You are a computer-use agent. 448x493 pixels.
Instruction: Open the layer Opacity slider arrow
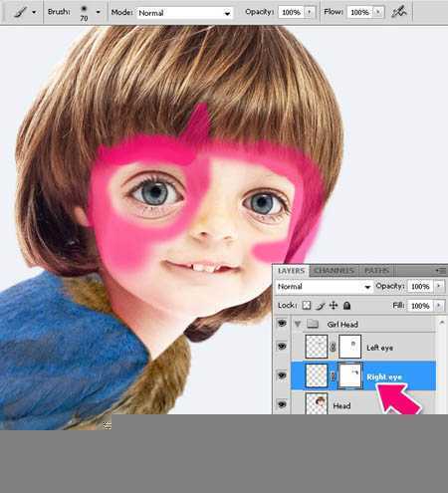coord(439,287)
